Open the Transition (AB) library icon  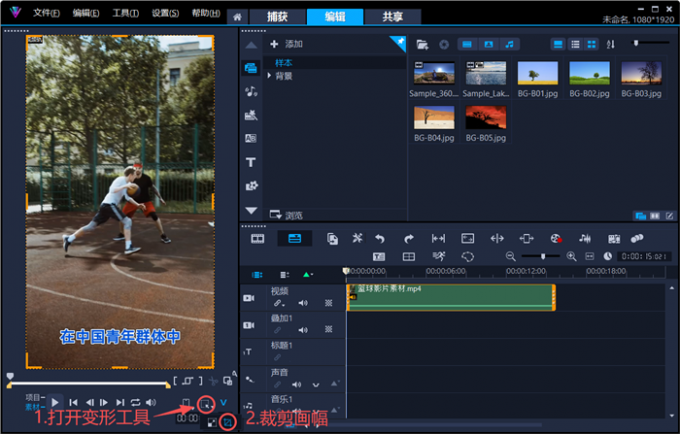pyautogui.click(x=251, y=138)
